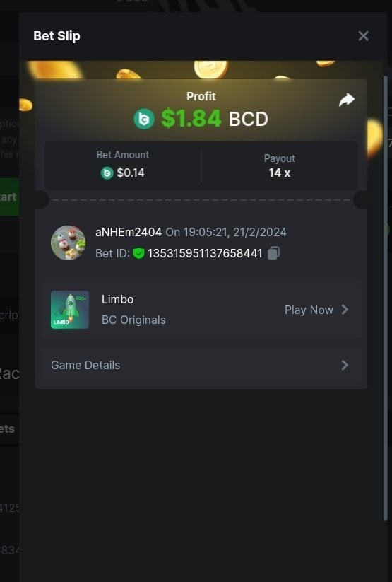392x582 pixels.
Task: Expand Game Details chevron
Action: [x=345, y=365]
